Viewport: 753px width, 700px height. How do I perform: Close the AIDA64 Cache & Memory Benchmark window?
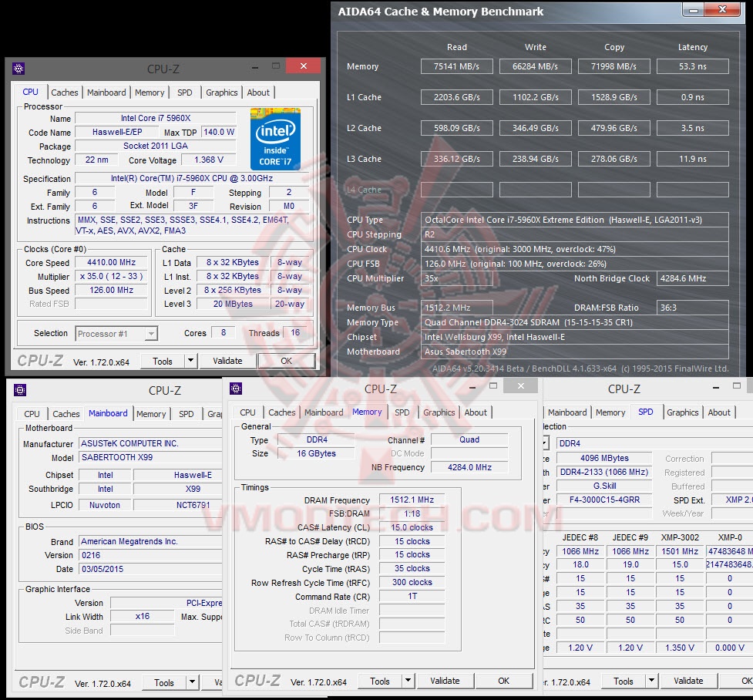[x=722, y=9]
